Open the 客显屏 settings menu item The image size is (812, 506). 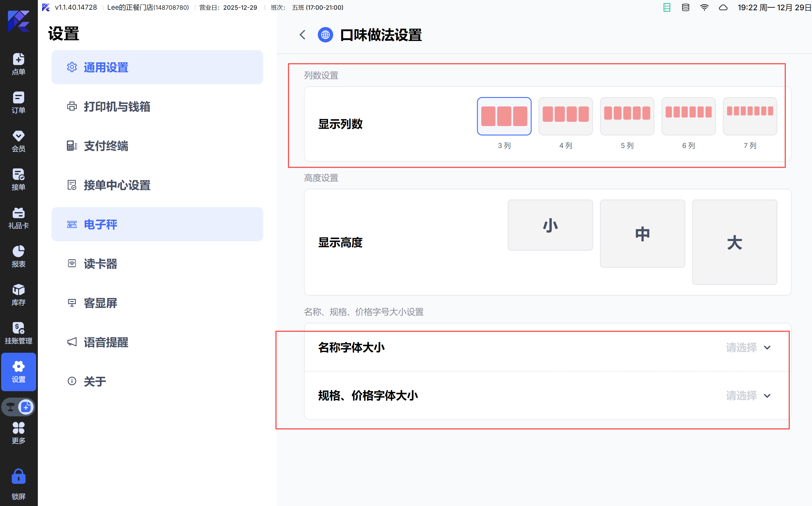100,303
